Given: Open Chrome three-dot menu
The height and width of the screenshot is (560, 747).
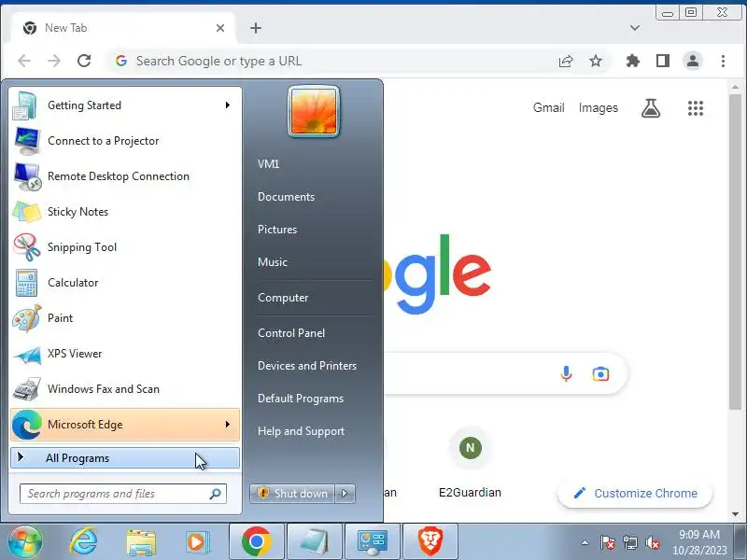Looking at the screenshot, I should click(x=723, y=61).
